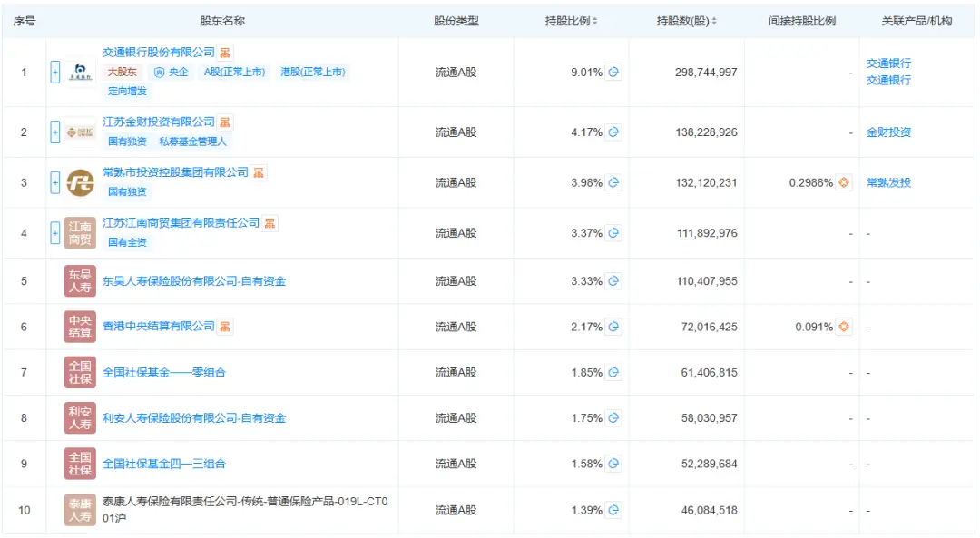This screenshot has width=980, height=538.
Task: Click the 国有全资 tag
Action: click(x=127, y=242)
